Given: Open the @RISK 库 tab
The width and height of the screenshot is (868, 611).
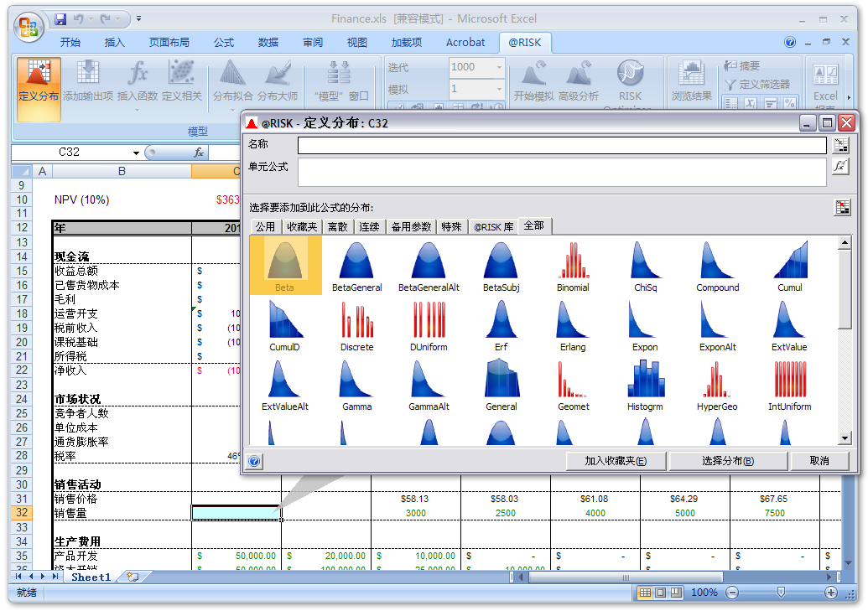Looking at the screenshot, I should click(494, 227).
